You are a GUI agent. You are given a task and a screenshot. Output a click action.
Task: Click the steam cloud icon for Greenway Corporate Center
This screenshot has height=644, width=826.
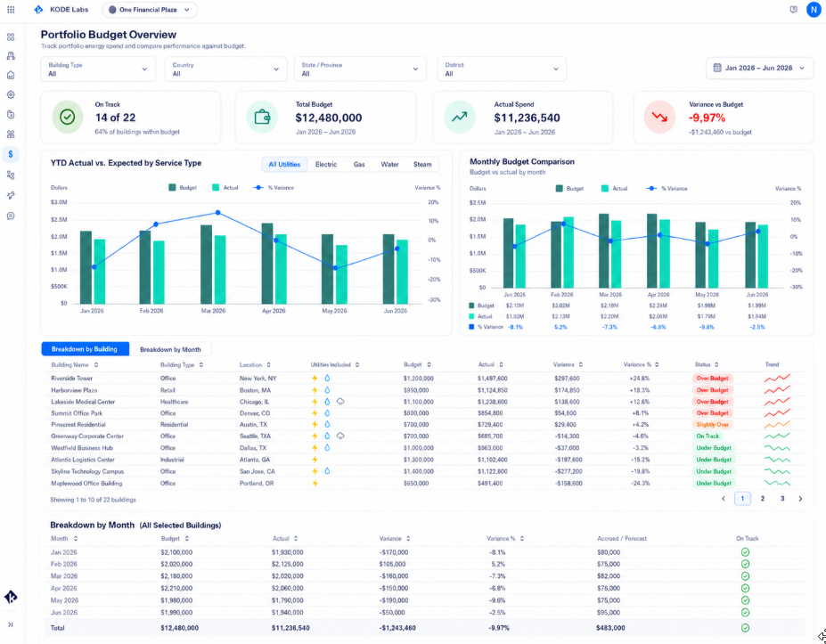(x=340, y=436)
